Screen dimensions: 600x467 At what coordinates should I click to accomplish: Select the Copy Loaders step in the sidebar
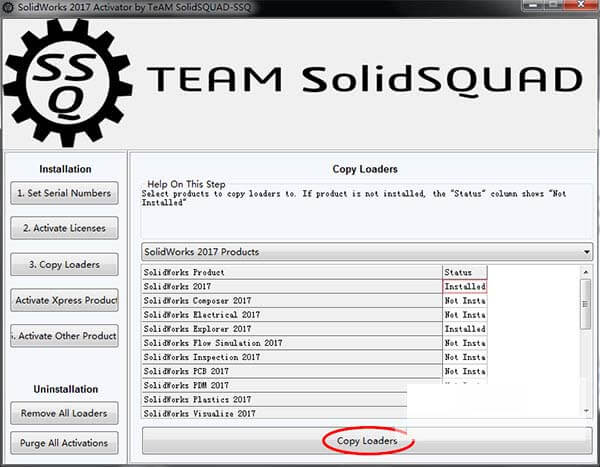click(64, 264)
